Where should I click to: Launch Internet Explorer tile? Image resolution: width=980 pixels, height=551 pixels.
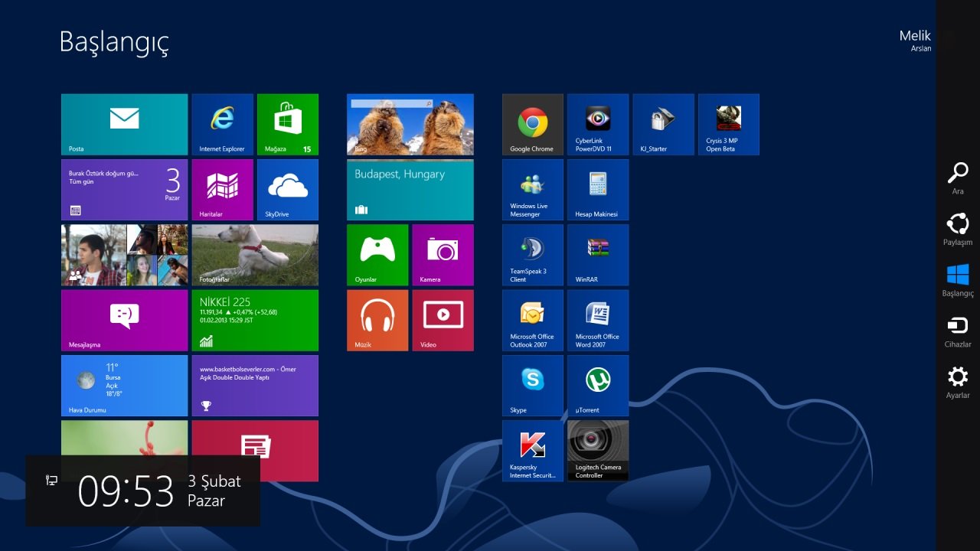click(222, 125)
